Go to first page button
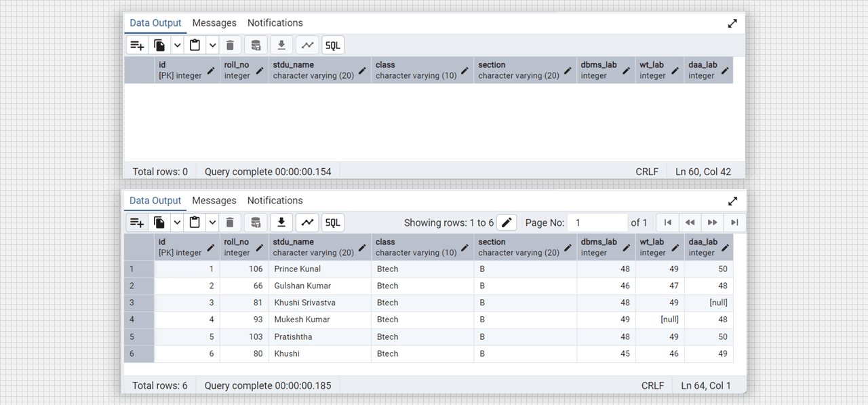The image size is (868, 405). point(668,223)
